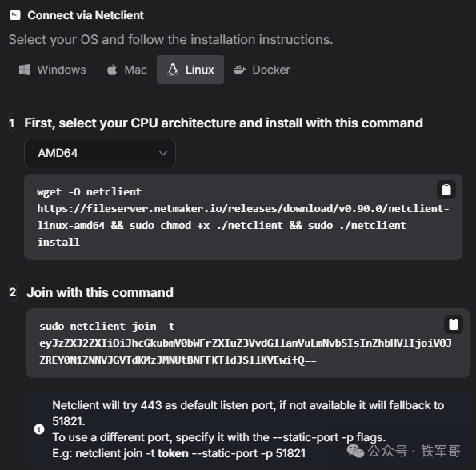Click step 1 number marker
The image size is (476, 470).
pos(11,123)
